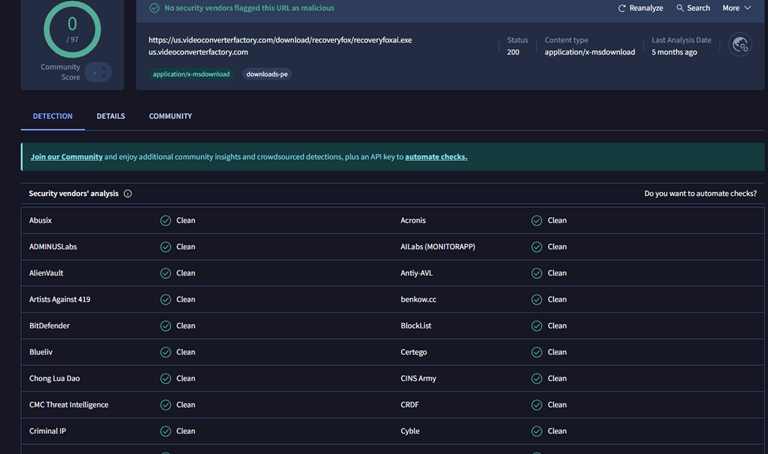
Task: Click the BitDefender vendor name
Action: coord(49,326)
